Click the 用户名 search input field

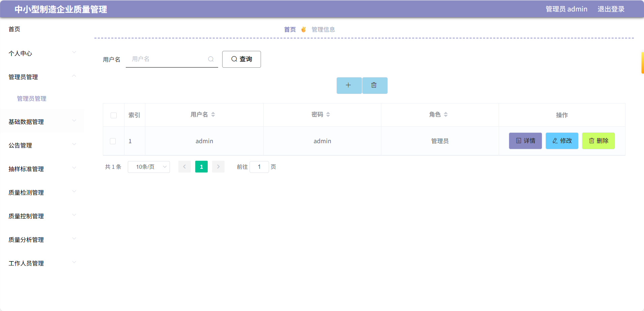point(172,59)
